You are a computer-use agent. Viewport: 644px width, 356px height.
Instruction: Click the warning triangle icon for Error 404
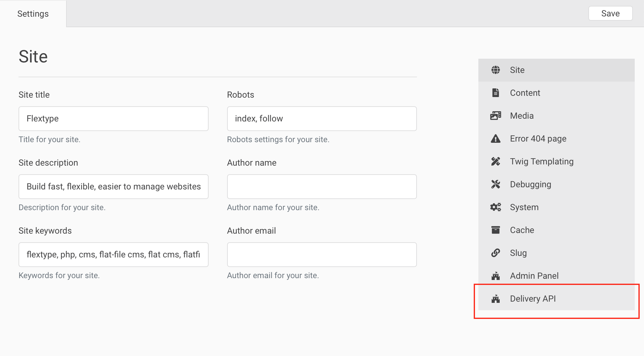pyautogui.click(x=496, y=138)
